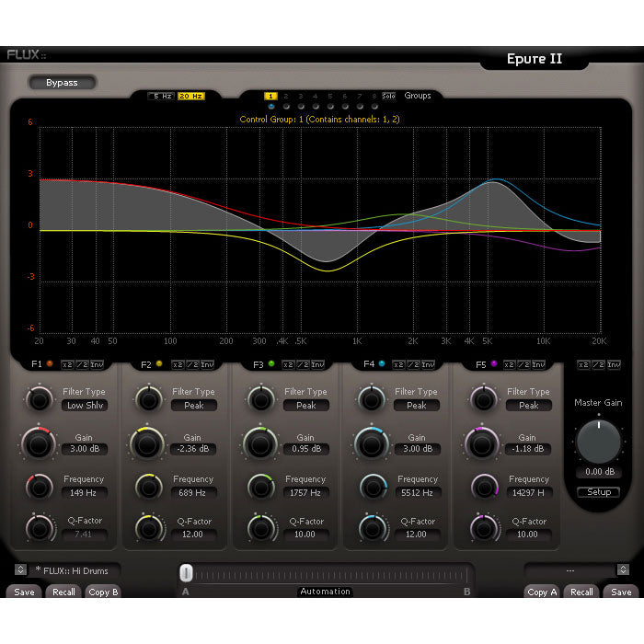Open F4 Filter Type Peak dropdown

pos(417,406)
